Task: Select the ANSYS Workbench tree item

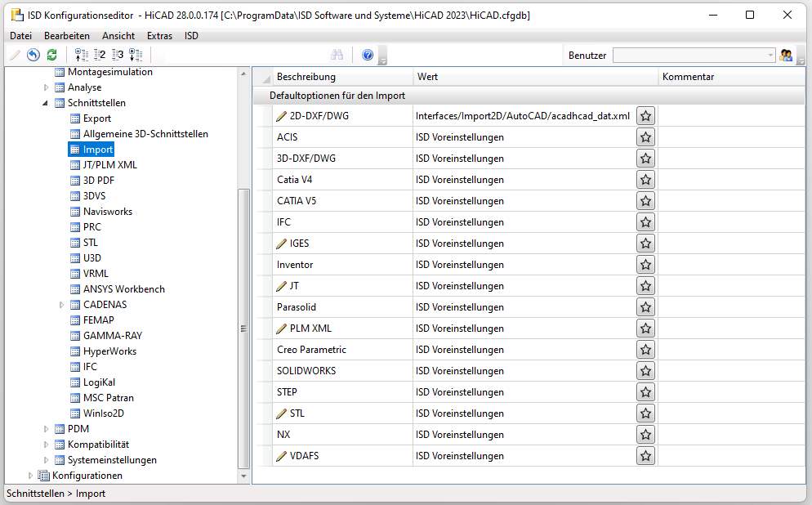Action: tap(124, 289)
